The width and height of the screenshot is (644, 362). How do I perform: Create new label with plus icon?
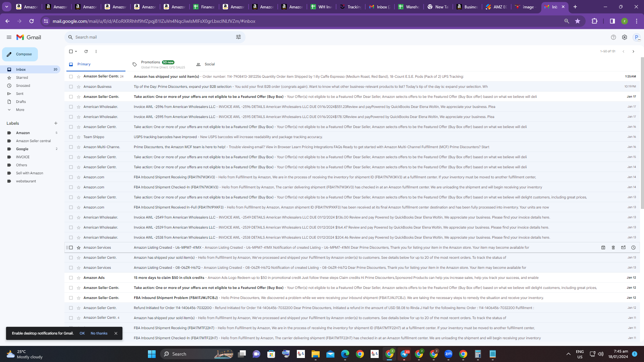click(56, 123)
